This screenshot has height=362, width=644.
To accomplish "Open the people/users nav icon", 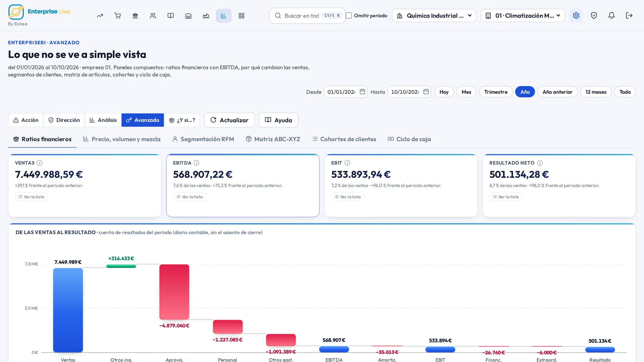I will (153, 16).
